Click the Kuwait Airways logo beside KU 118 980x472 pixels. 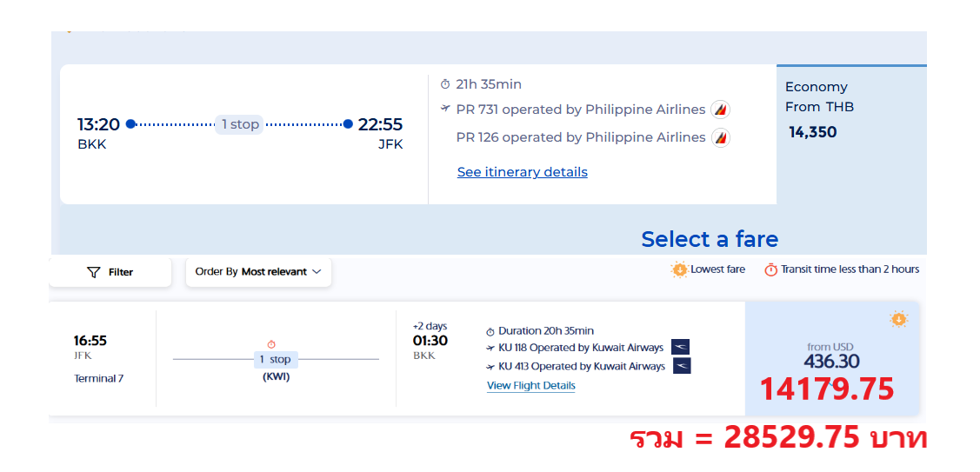point(681,348)
